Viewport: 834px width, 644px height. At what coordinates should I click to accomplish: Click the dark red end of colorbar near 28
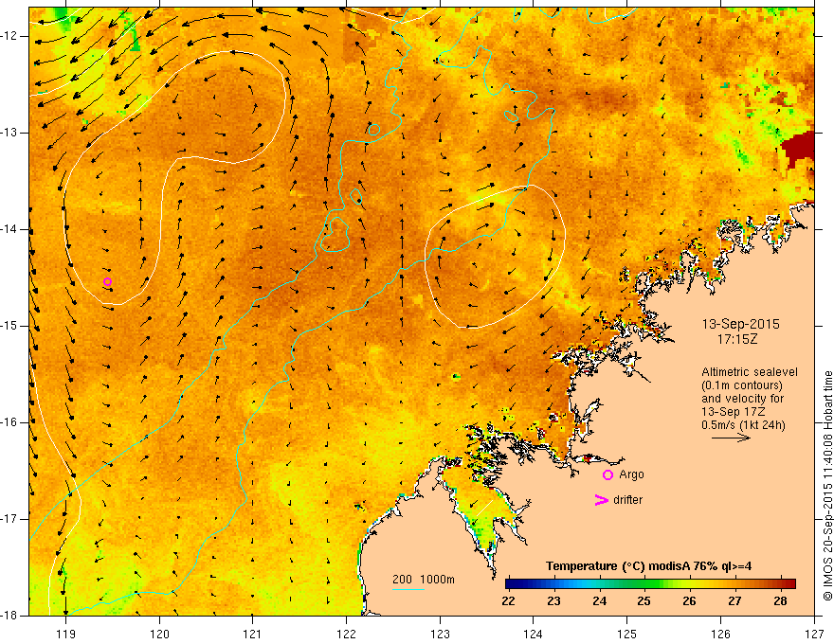pos(789,583)
